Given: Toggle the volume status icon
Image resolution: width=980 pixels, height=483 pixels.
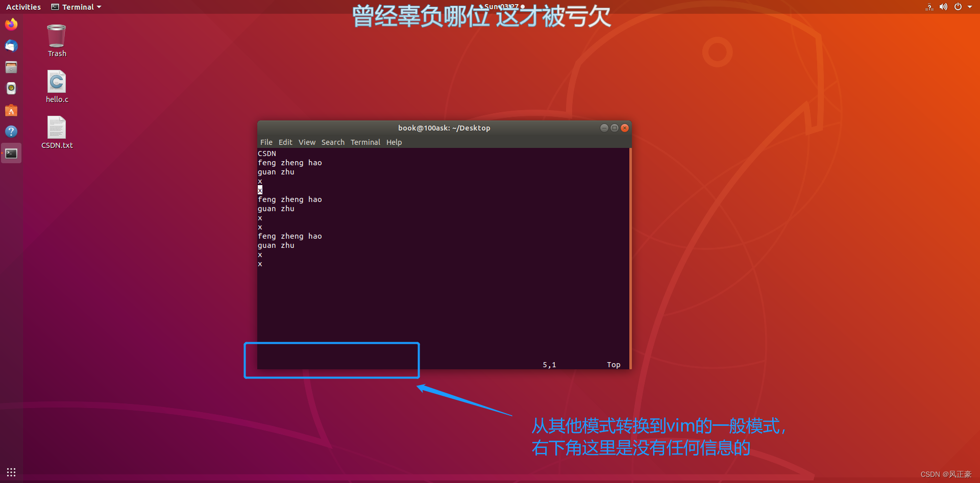Looking at the screenshot, I should click(943, 7).
